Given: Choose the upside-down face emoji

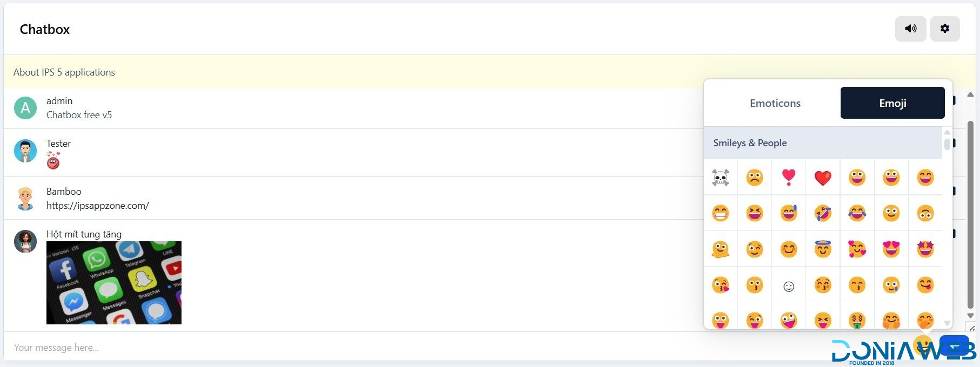Looking at the screenshot, I should click(x=925, y=213).
